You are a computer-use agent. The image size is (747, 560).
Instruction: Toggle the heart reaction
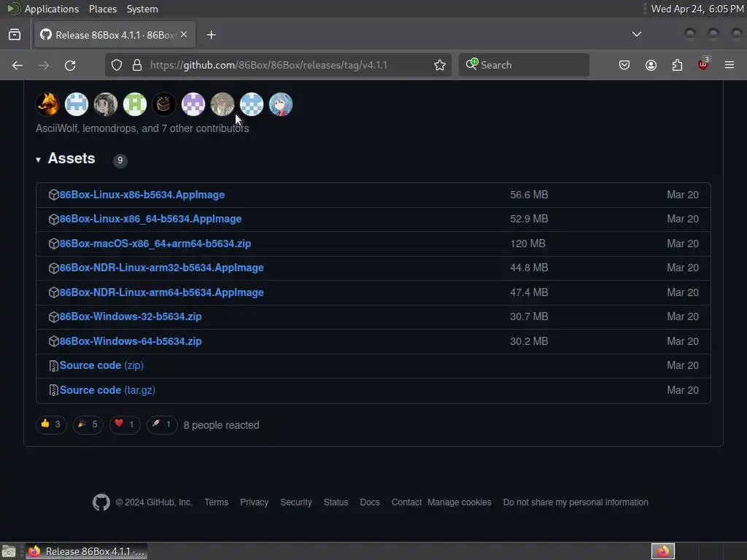pos(125,424)
